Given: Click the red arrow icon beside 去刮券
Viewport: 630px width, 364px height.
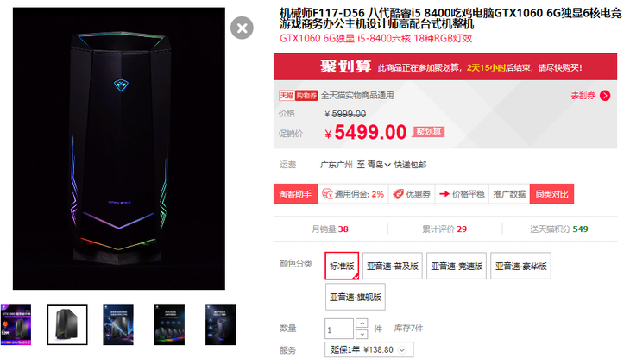Looking at the screenshot, I should (605, 96).
